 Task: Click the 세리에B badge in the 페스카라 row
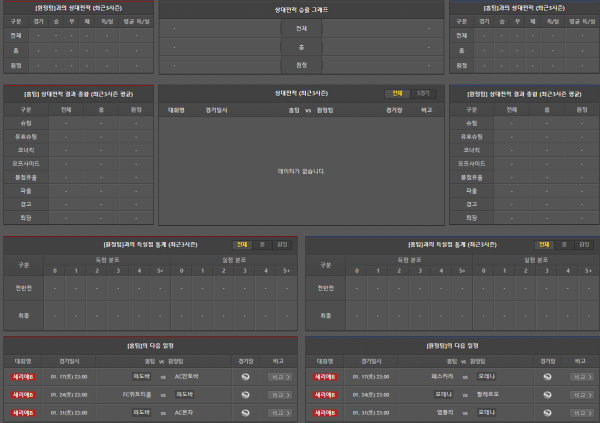324,377
